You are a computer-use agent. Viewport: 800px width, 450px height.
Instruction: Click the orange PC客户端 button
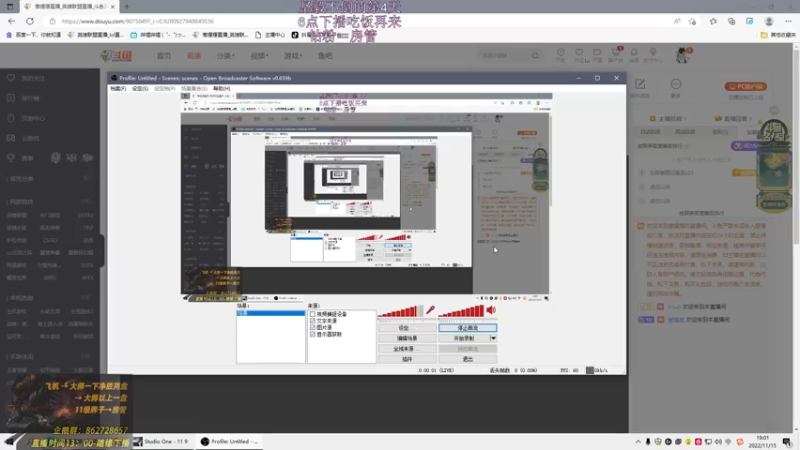(x=746, y=86)
